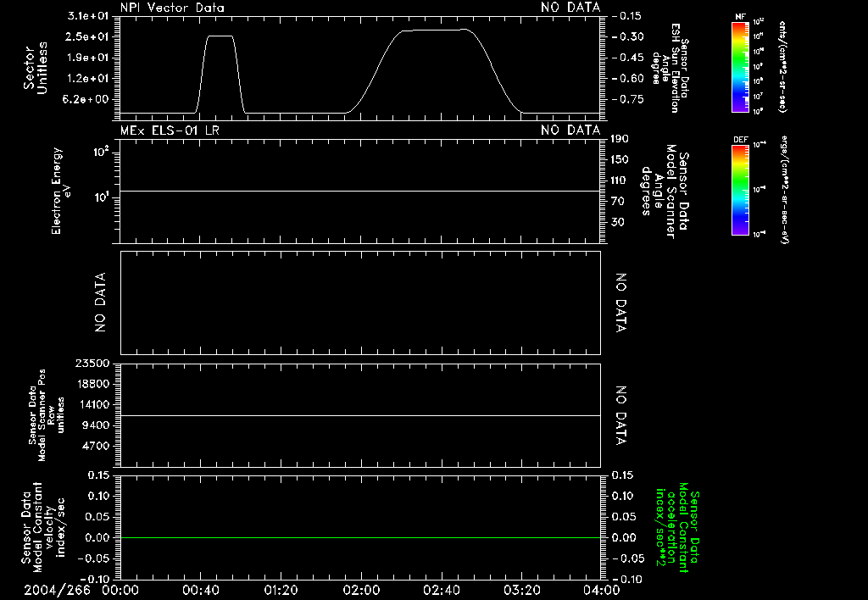The width and height of the screenshot is (868, 600).
Task: Click the wide second sector curve plateau
Action: 435,30
